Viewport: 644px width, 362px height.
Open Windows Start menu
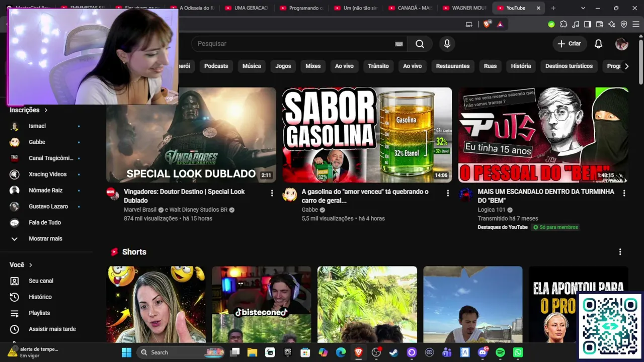tap(126, 352)
